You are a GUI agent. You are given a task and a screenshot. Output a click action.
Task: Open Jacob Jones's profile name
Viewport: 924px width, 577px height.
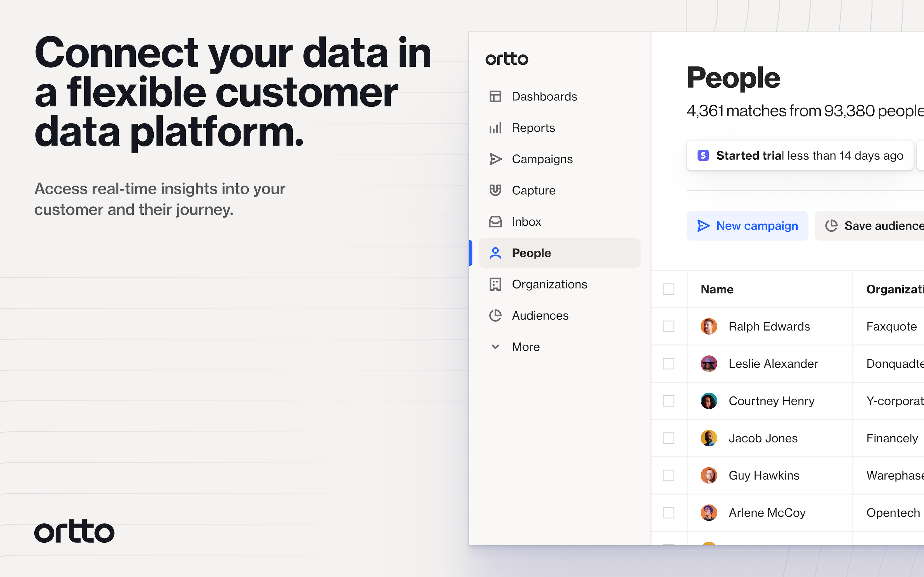pyautogui.click(x=763, y=438)
